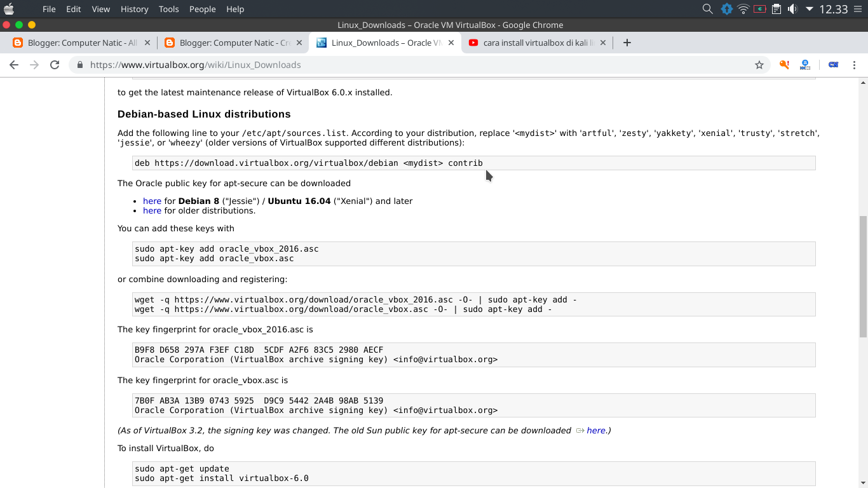The height and width of the screenshot is (488, 868).
Task: Select the Linux_Downloads – Oracle VM tab
Action: click(x=385, y=43)
